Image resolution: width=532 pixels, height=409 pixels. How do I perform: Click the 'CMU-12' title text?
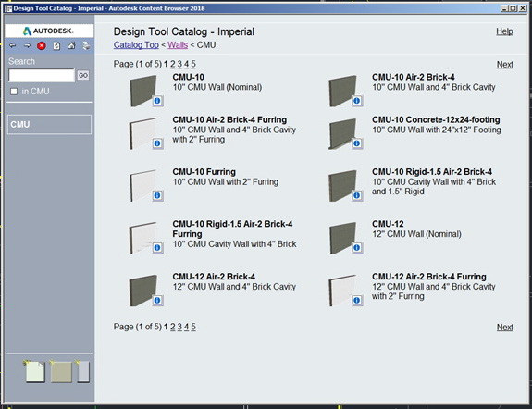(388, 224)
